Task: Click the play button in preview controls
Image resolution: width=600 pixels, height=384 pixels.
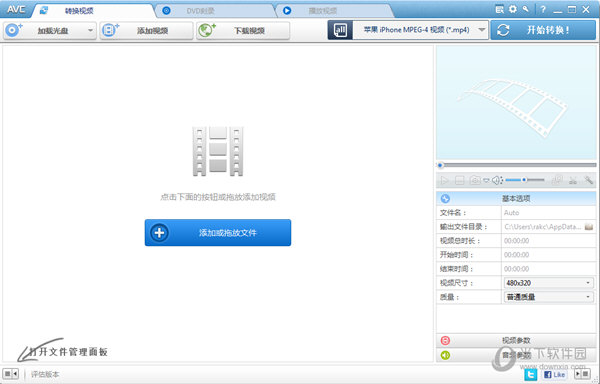Action: [444, 180]
